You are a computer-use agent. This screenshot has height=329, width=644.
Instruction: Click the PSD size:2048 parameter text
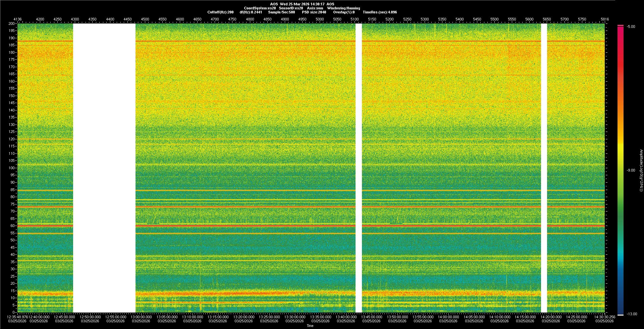pos(314,12)
